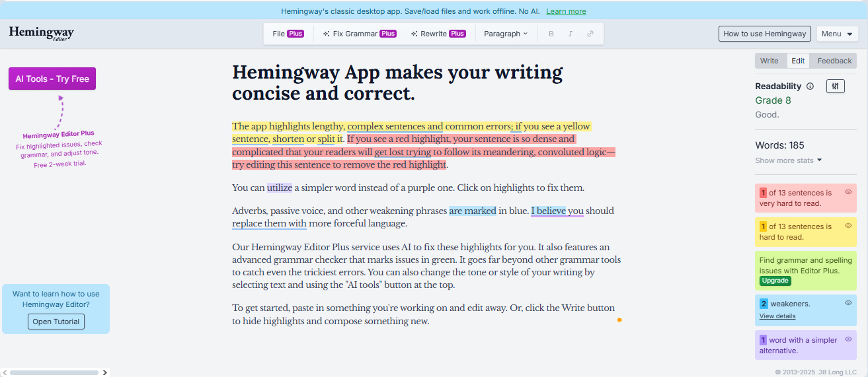Open the Learn more link in banner
The width and height of the screenshot is (868, 377).
coord(566,11)
